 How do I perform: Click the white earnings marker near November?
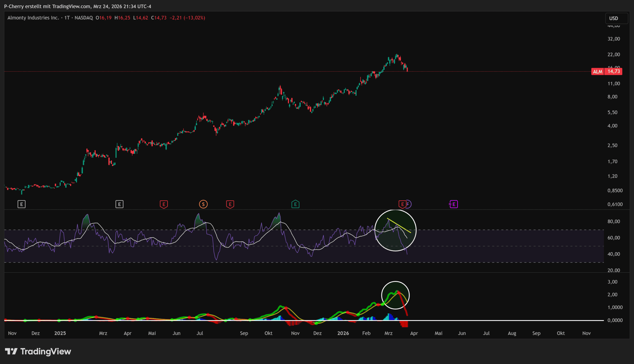click(22, 204)
